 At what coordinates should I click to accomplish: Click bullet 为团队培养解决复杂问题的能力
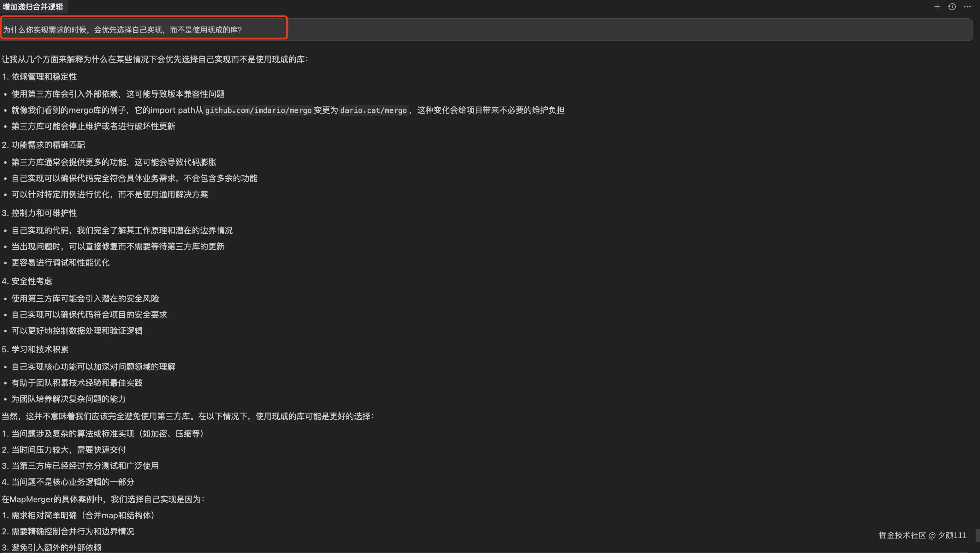(68, 399)
